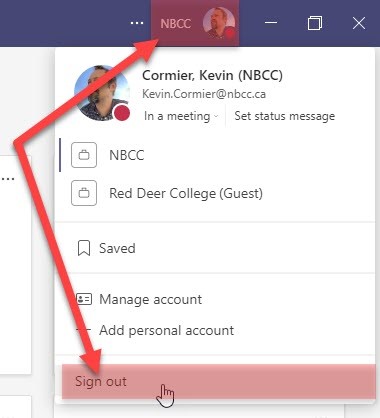The image size is (380, 418).
Task: Click Sign out
Action: 219,381
